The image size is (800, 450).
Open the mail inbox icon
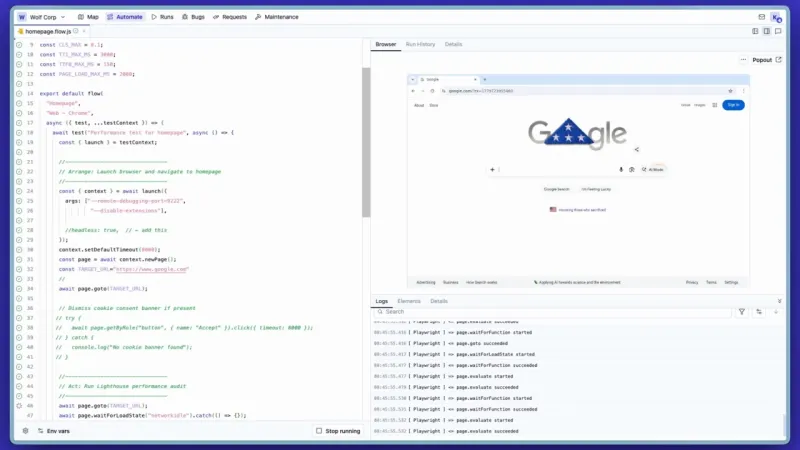[762, 17]
